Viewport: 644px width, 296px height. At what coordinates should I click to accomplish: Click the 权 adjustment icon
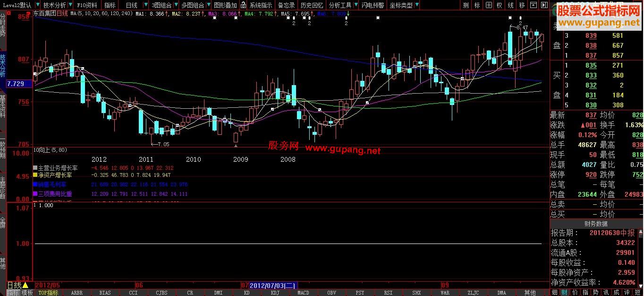(x=500, y=5)
